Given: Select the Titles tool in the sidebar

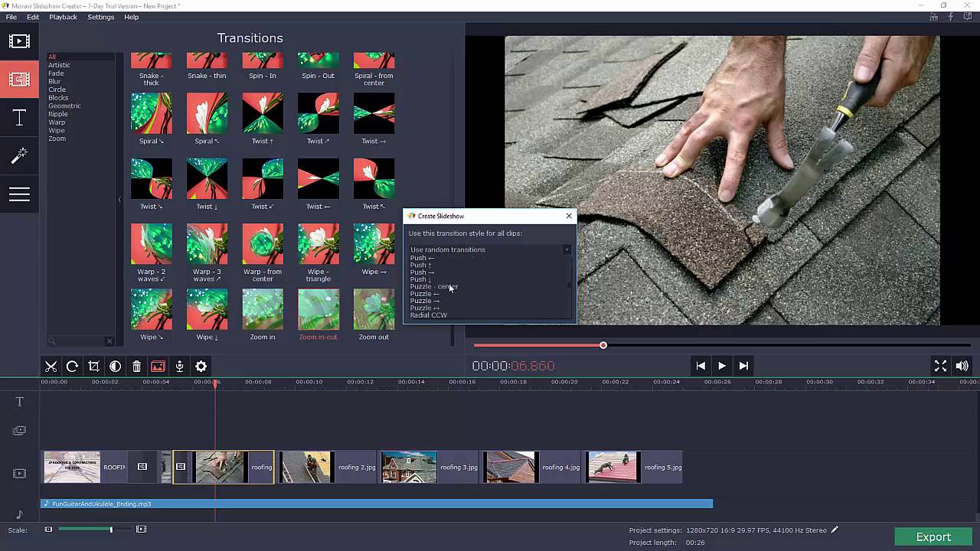Looking at the screenshot, I should click(x=19, y=115).
